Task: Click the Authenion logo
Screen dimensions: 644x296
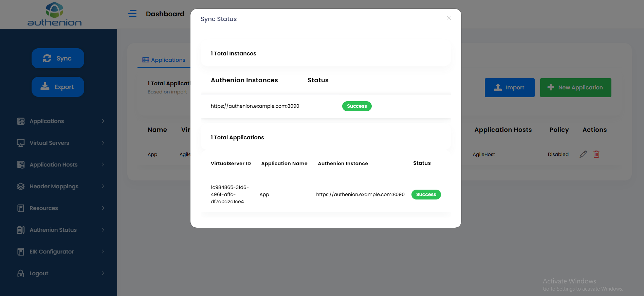Action: tap(55, 14)
